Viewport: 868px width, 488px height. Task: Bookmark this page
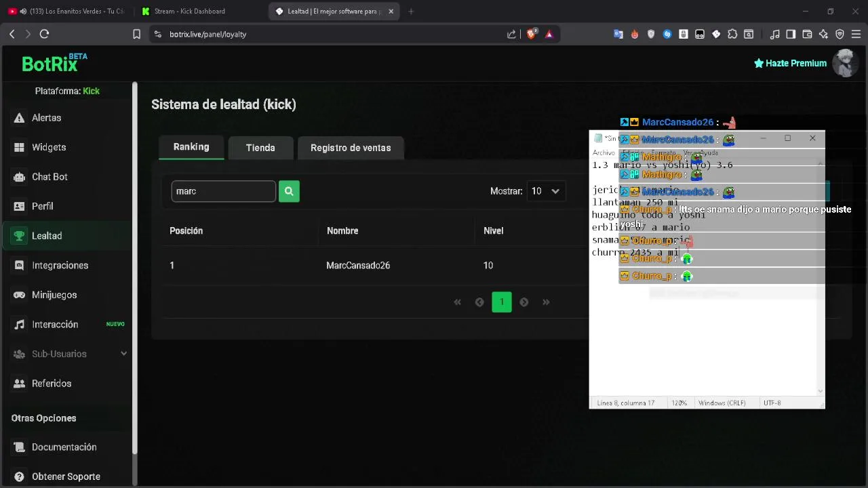point(136,34)
